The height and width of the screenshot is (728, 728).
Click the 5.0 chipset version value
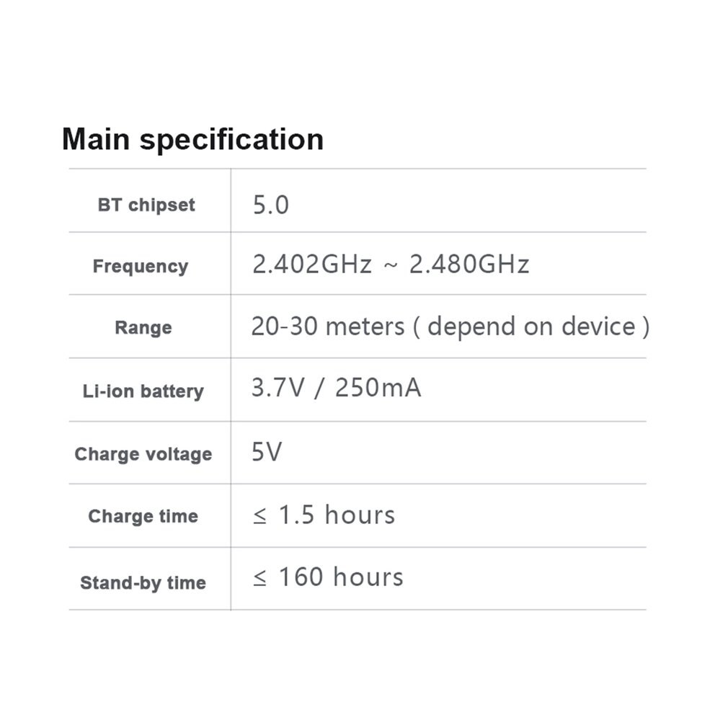pos(270,205)
